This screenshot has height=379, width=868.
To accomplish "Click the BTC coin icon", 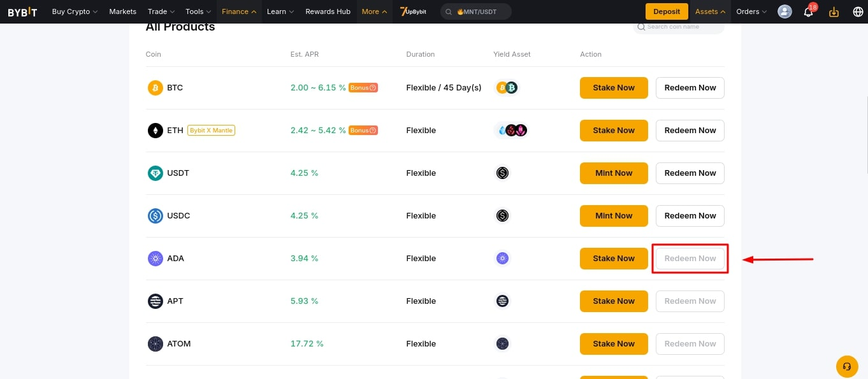I will (156, 88).
